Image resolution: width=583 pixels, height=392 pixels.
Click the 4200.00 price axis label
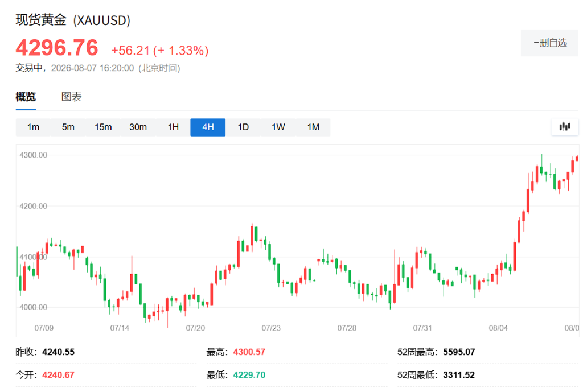(x=34, y=206)
